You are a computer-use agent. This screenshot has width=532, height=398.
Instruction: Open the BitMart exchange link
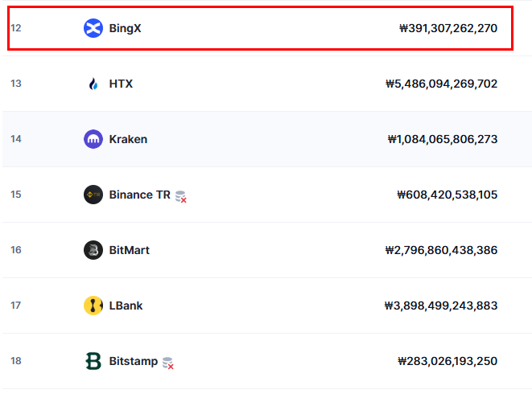pos(130,250)
